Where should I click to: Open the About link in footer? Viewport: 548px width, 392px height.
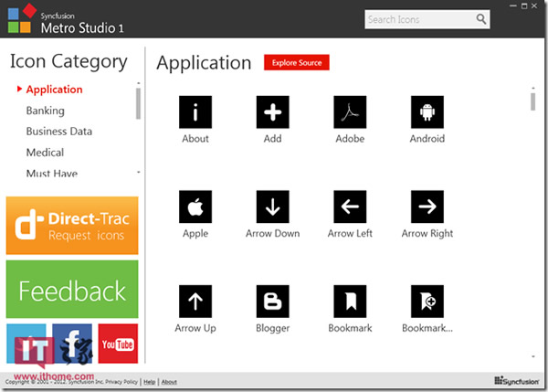(x=169, y=382)
